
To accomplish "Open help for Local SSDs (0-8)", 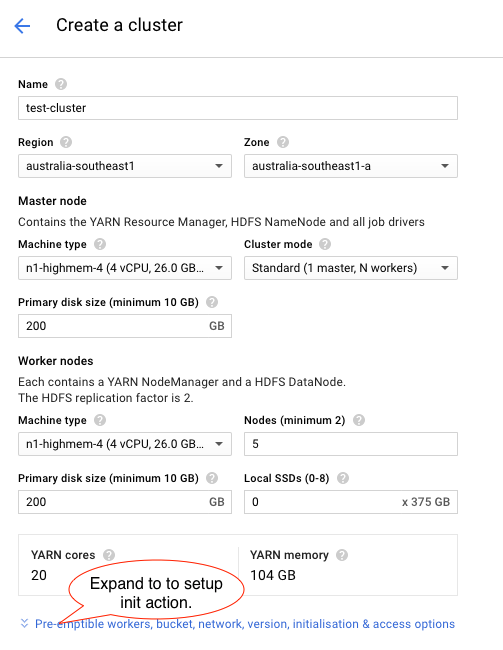I will coord(343,478).
